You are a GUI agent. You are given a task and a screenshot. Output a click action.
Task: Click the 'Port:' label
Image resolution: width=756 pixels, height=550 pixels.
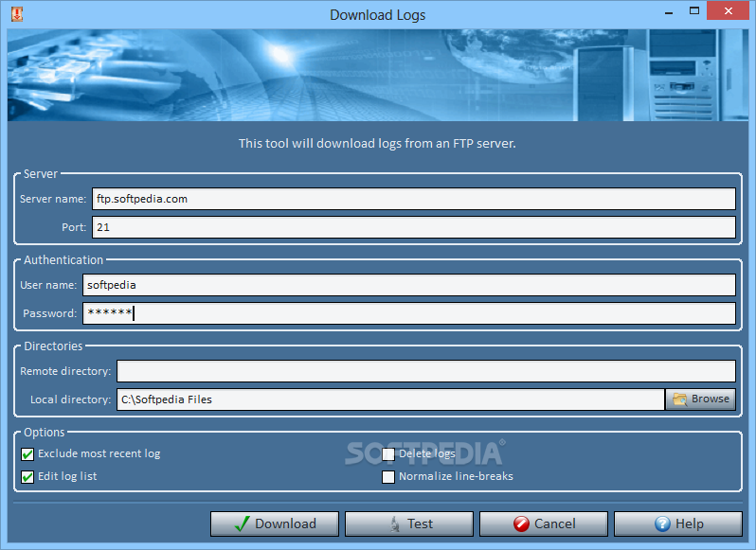74,227
